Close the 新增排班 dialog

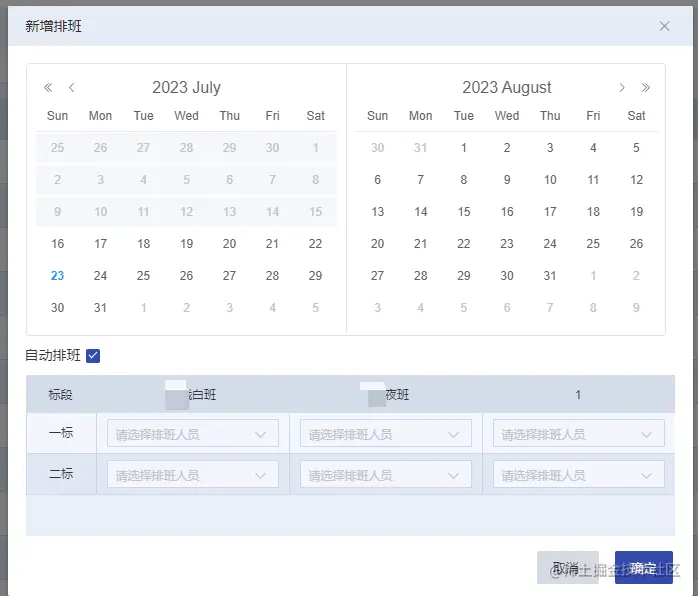click(664, 26)
